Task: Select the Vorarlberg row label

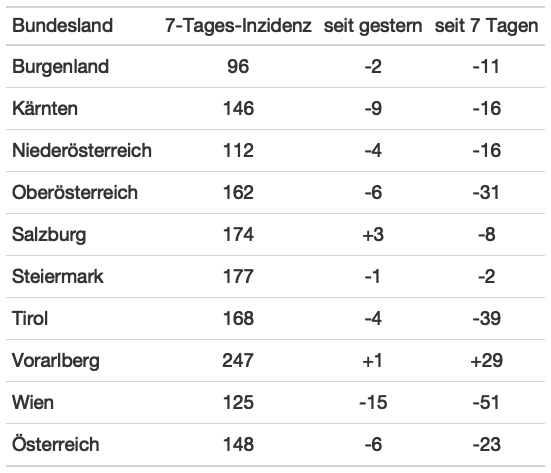Action: point(56,361)
